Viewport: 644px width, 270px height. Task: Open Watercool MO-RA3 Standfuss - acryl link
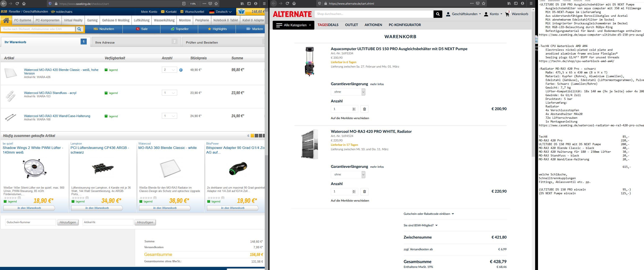[50, 93]
